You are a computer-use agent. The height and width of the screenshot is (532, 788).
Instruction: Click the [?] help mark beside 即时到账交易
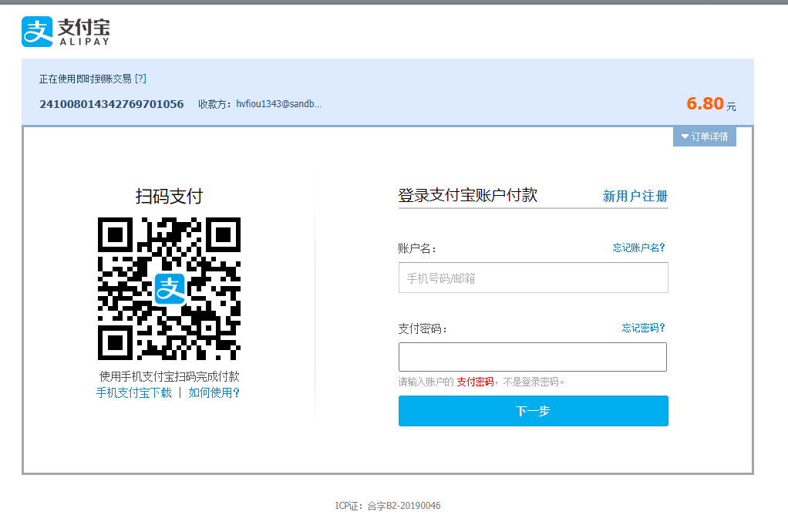click(140, 79)
